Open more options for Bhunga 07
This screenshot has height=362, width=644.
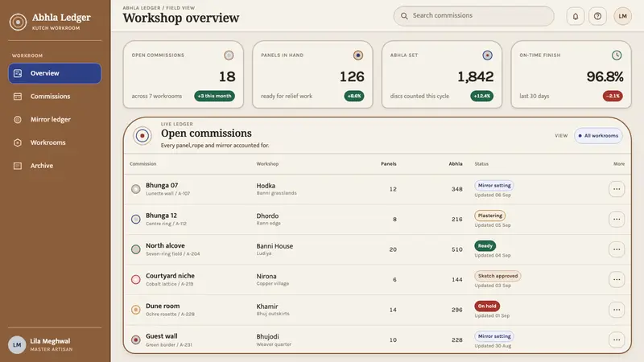click(617, 189)
